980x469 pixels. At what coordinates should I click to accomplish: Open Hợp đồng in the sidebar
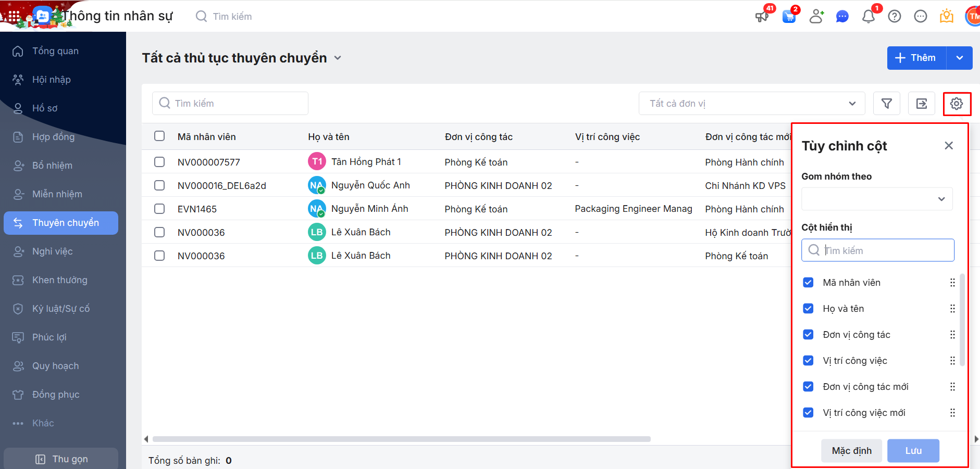[x=53, y=137]
